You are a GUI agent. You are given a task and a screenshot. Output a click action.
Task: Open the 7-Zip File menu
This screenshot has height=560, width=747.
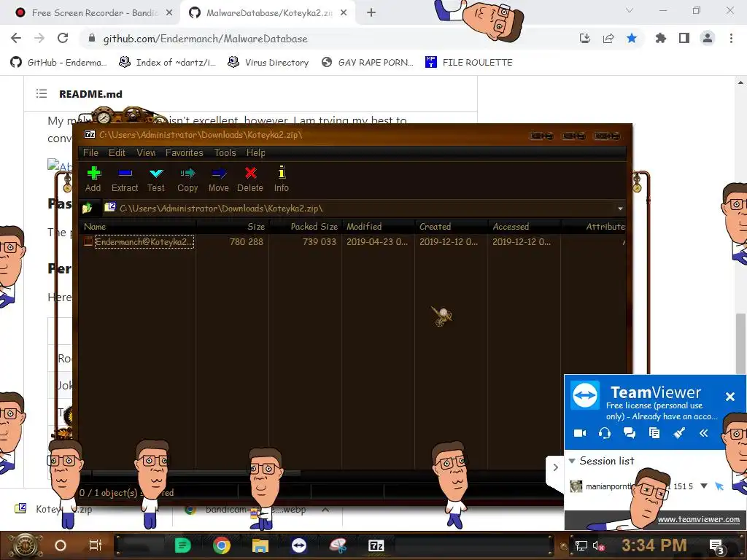90,153
